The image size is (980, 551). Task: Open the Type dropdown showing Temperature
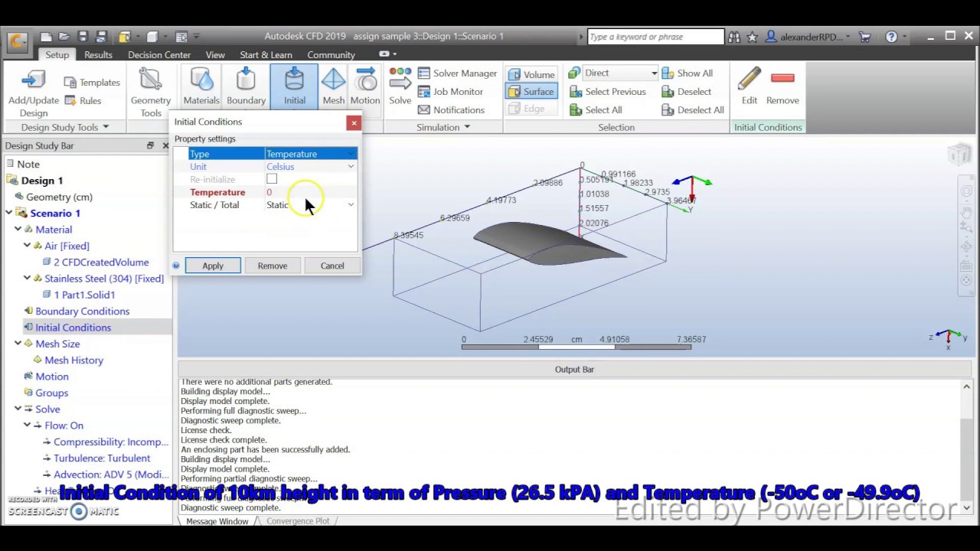pyautogui.click(x=311, y=154)
